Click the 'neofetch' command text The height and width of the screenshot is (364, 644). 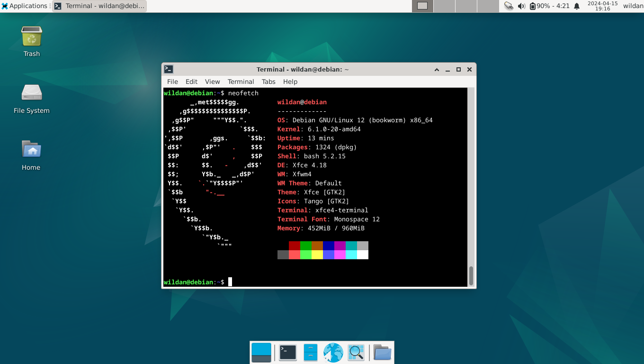243,93
